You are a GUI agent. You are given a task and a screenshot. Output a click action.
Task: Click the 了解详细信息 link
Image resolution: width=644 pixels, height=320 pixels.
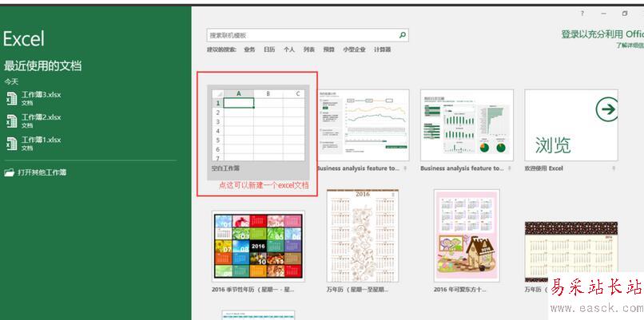(630, 45)
